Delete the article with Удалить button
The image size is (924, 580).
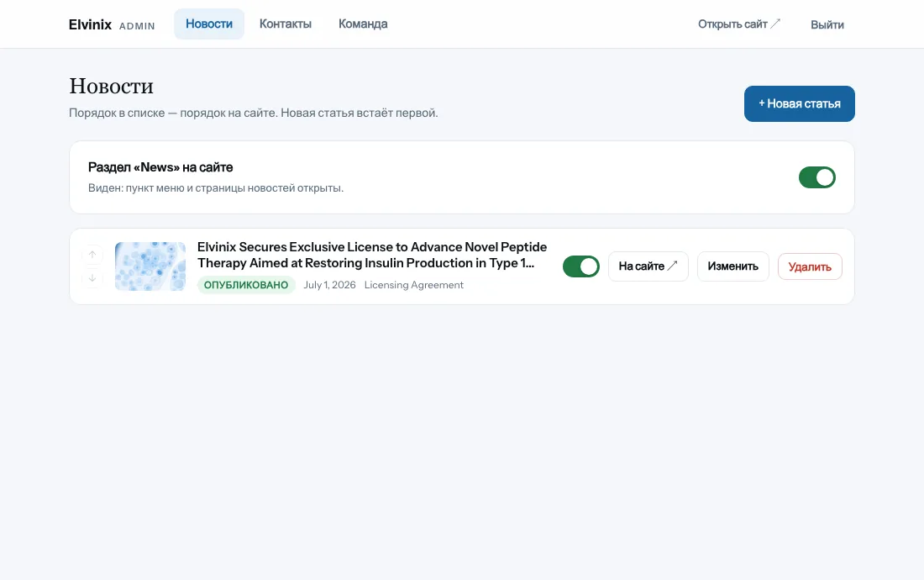(x=810, y=266)
